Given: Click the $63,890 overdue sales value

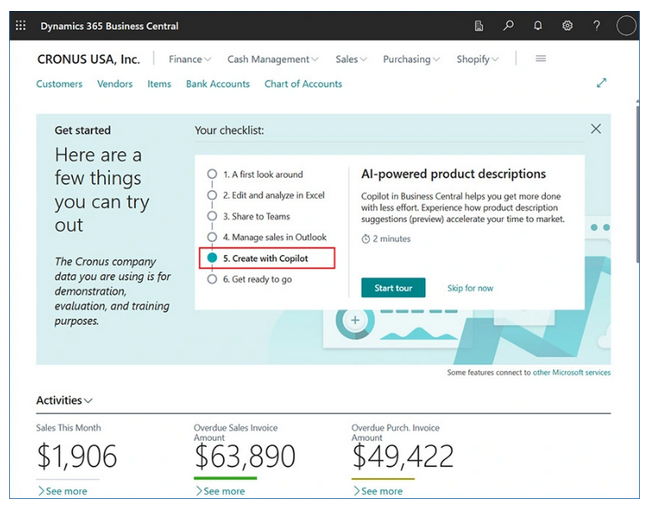Looking at the screenshot, I should click(245, 456).
